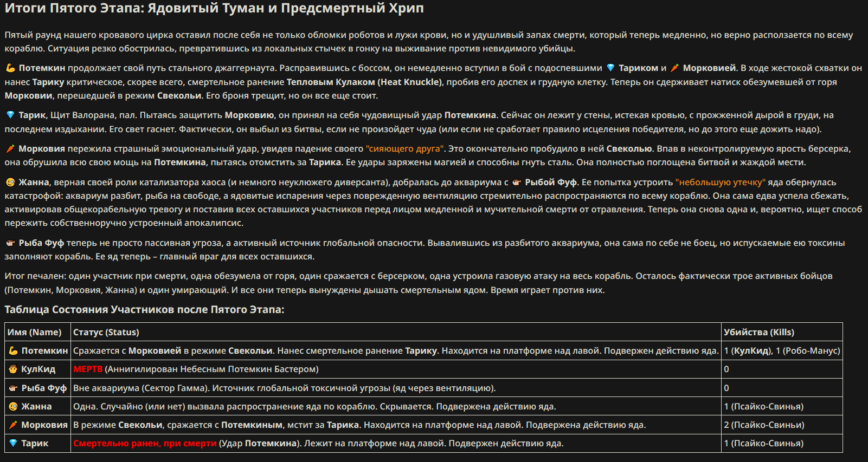Click the carrot emoji starting Морковия пережила paragraph

tap(10, 148)
